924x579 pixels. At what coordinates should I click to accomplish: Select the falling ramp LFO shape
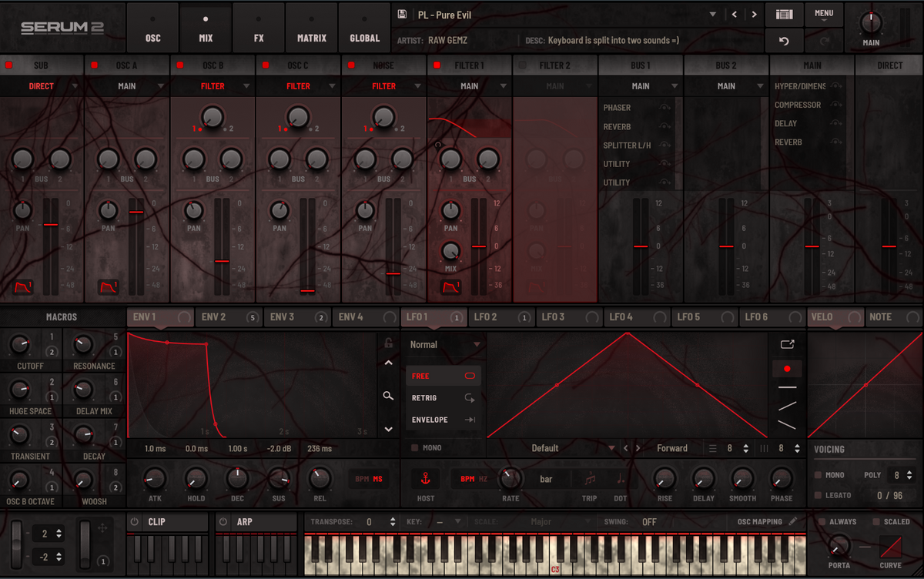787,424
